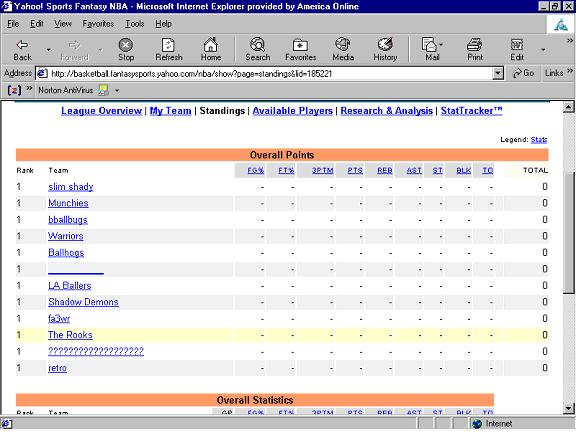The width and height of the screenshot is (576, 432).
Task: Open The Rooks team link
Action: (70, 335)
